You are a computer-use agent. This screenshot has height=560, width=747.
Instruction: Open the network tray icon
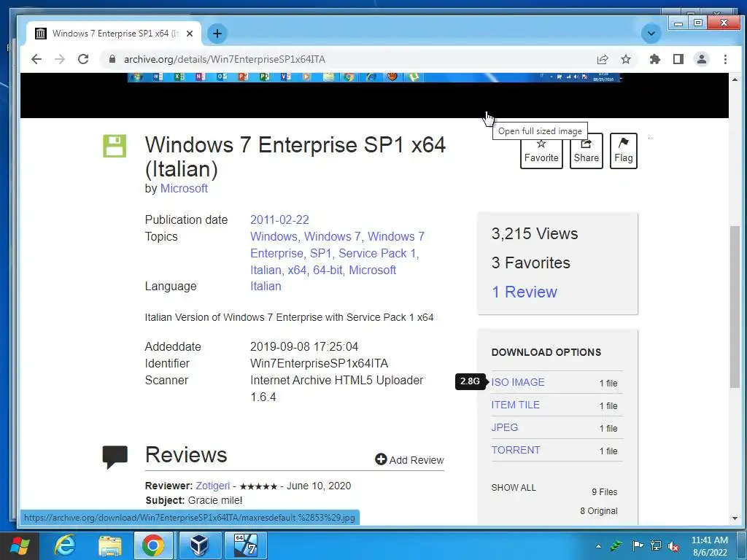pyautogui.click(x=656, y=545)
